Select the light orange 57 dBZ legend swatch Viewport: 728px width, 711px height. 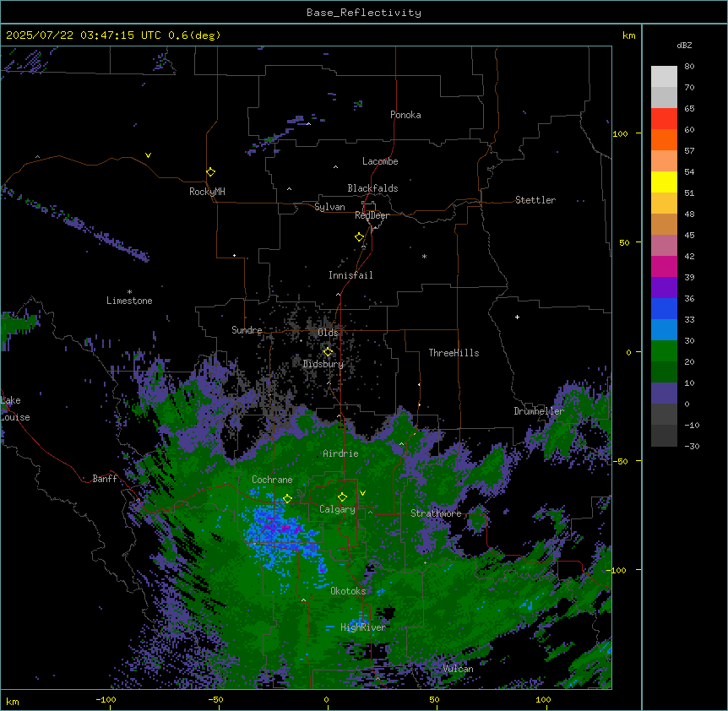click(664, 161)
